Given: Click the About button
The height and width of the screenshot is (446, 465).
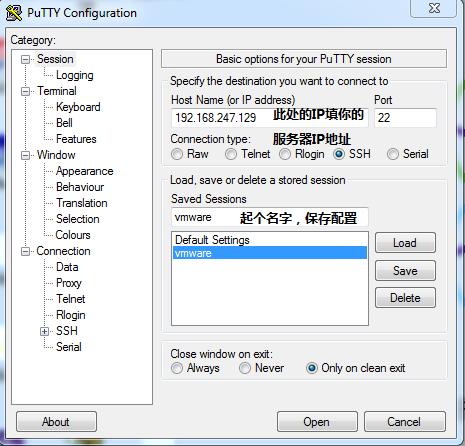Looking at the screenshot, I should pyautogui.click(x=56, y=422).
